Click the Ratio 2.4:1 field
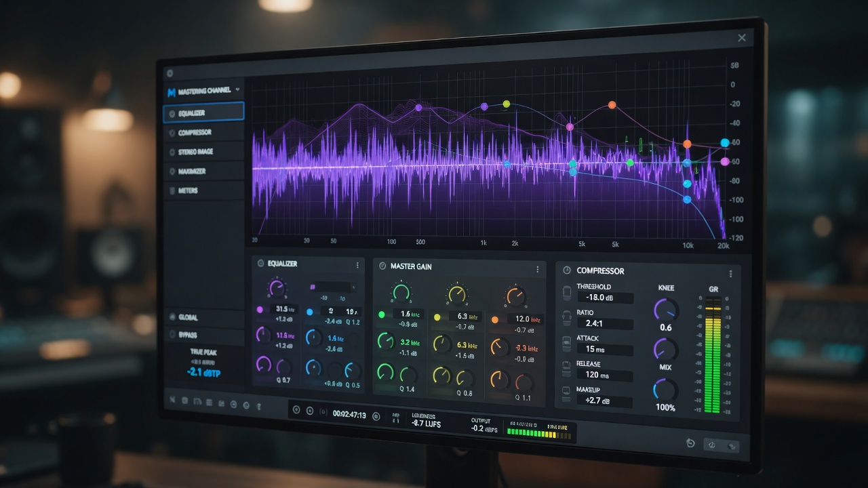Image resolution: width=868 pixels, height=488 pixels. (605, 324)
